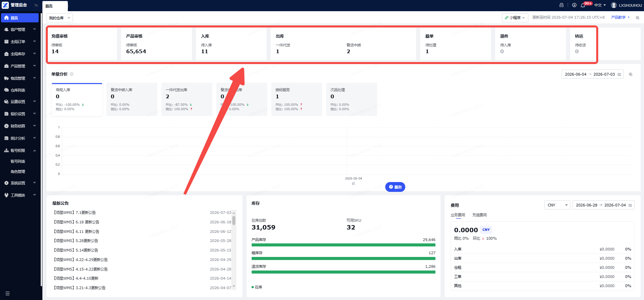Collapse the 账号权限 sidebar group
644x300 pixels.
(x=20, y=151)
